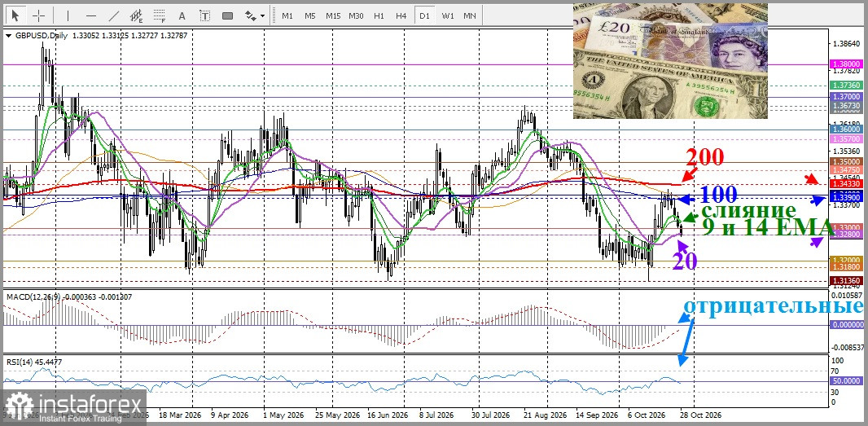Click the 1.34750 price level label
This screenshot has height=426, width=868.
(x=846, y=169)
